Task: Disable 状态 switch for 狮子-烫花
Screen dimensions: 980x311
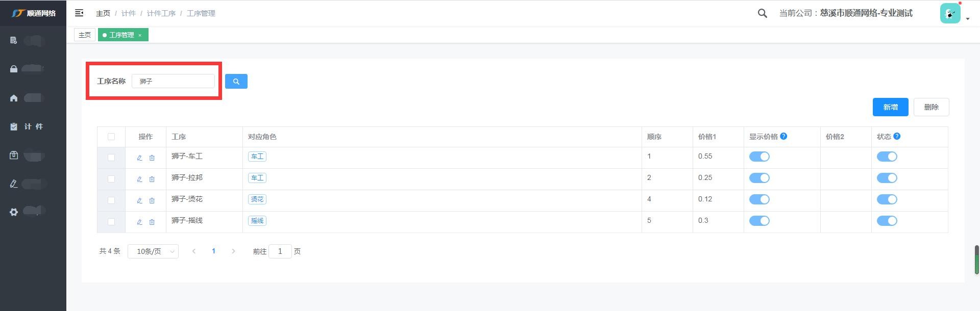Action: pyautogui.click(x=887, y=199)
